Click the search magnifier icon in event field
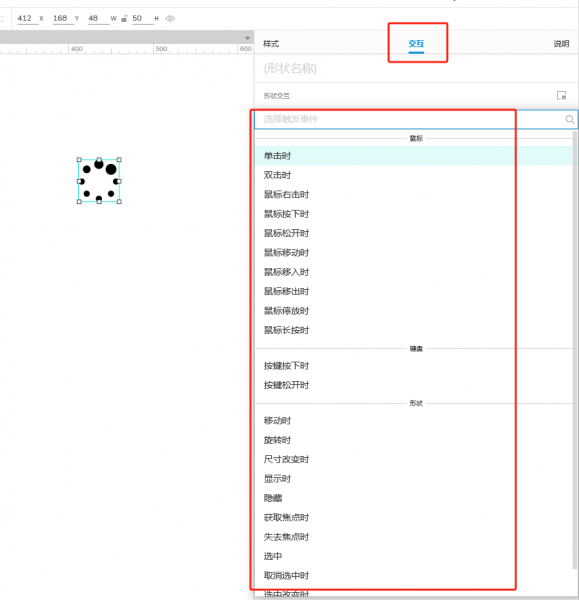Screen dimensions: 579x600 [569, 119]
